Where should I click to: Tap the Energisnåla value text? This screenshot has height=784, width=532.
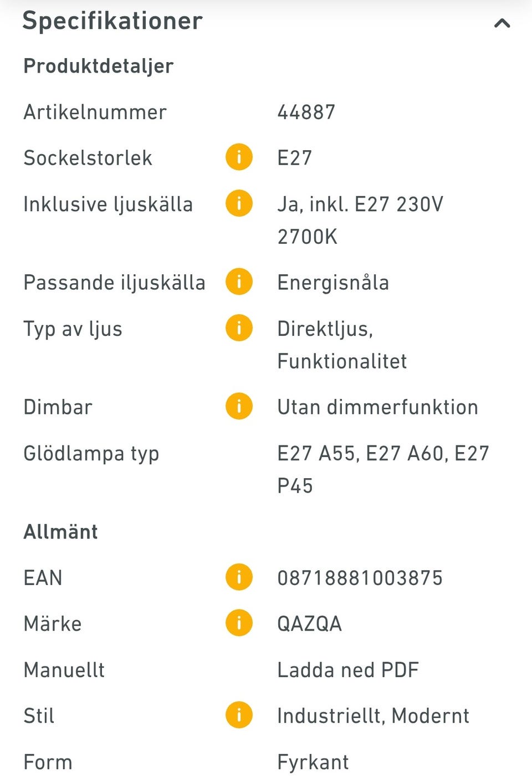(333, 283)
